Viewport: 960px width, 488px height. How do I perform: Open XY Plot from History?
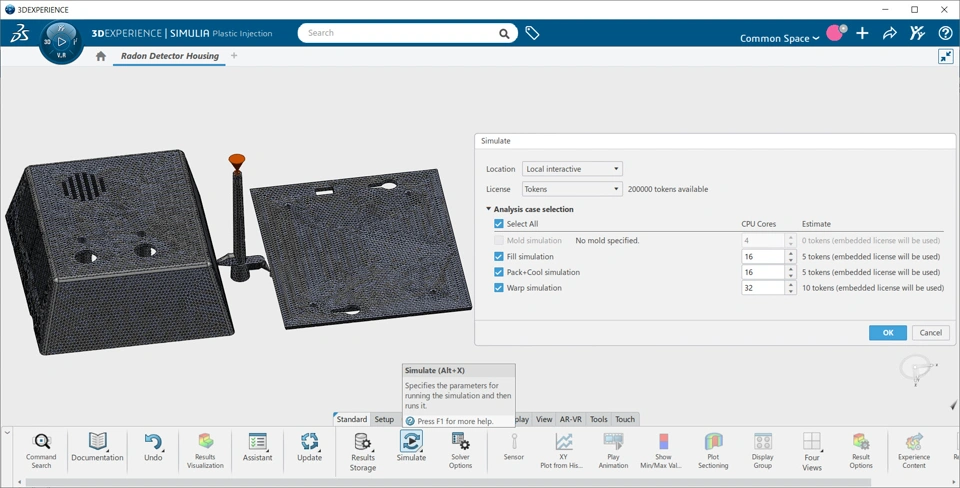[x=561, y=450]
